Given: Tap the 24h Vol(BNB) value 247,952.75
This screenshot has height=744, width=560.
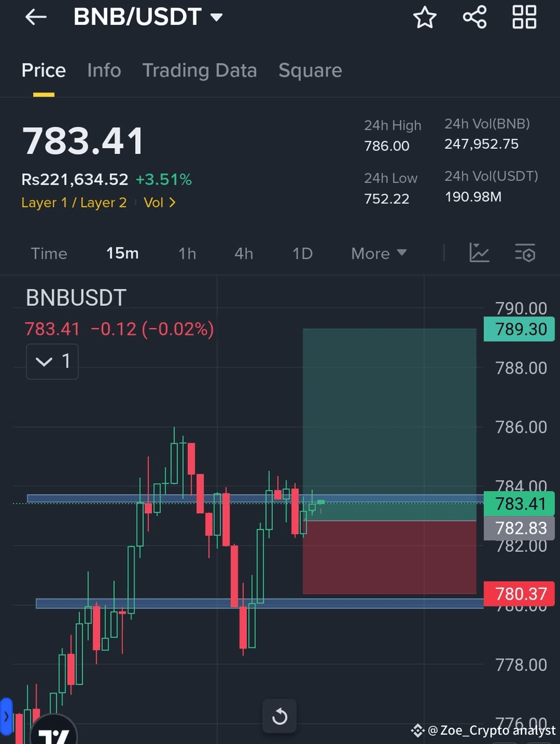Looking at the screenshot, I should 481,144.
